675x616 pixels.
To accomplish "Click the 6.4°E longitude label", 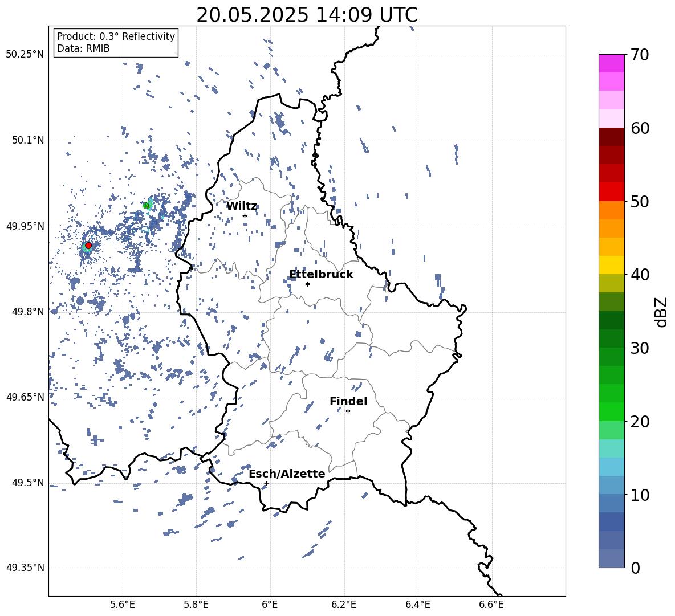I will pyautogui.click(x=417, y=605).
